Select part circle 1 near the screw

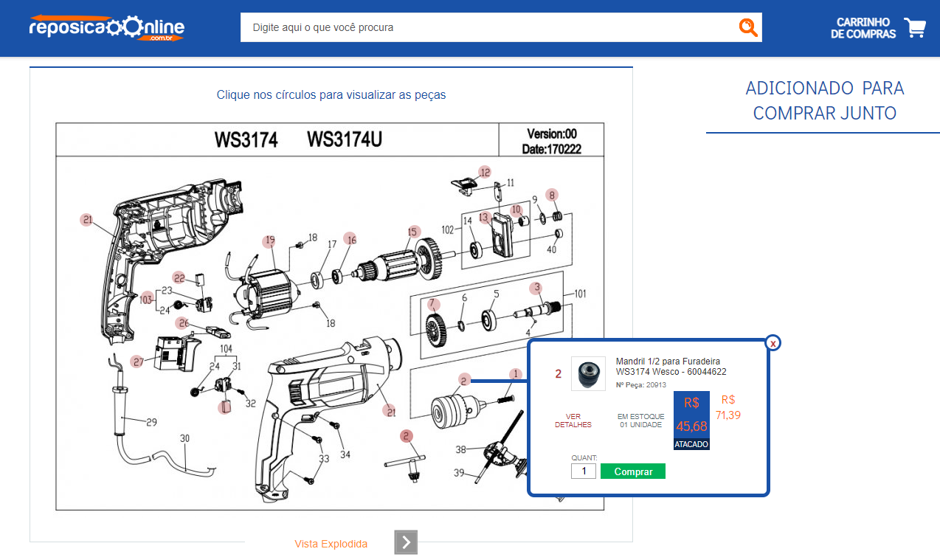[516, 374]
